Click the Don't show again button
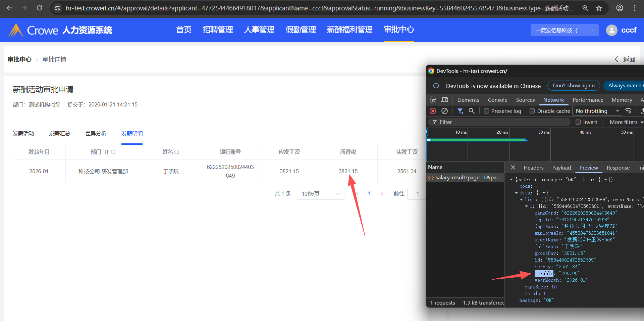644x321 pixels. click(574, 86)
